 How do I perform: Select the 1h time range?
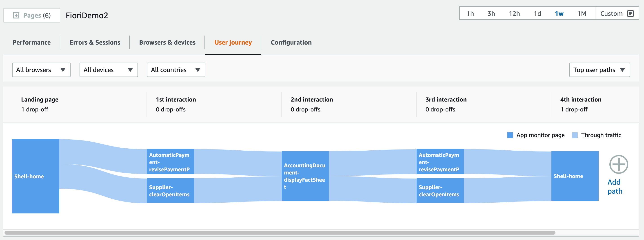click(470, 14)
